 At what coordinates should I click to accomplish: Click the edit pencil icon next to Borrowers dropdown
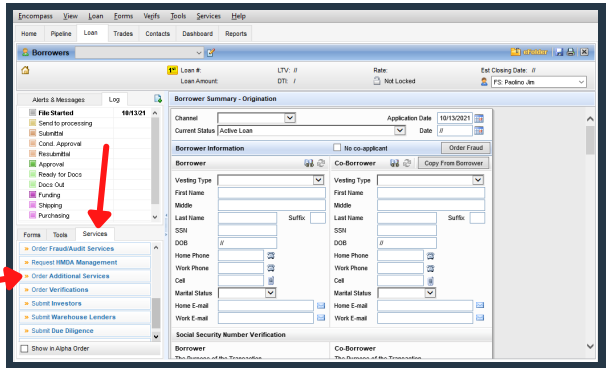pyautogui.click(x=211, y=53)
